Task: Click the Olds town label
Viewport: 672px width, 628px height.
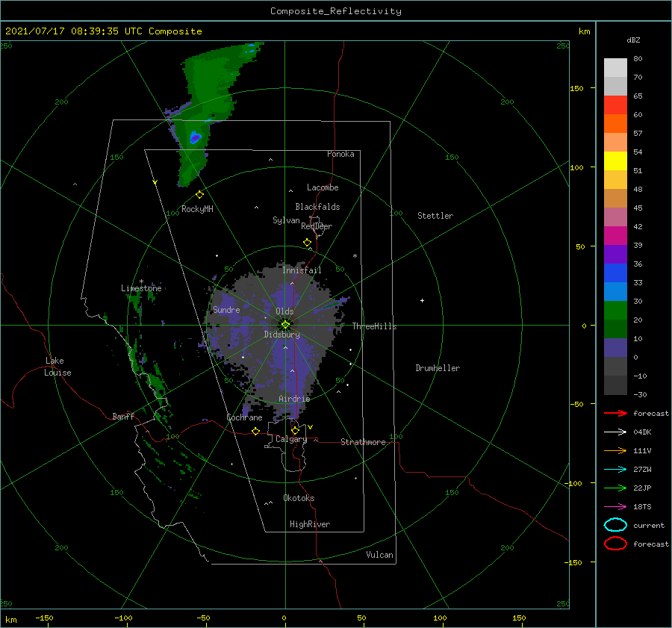Action: (284, 311)
